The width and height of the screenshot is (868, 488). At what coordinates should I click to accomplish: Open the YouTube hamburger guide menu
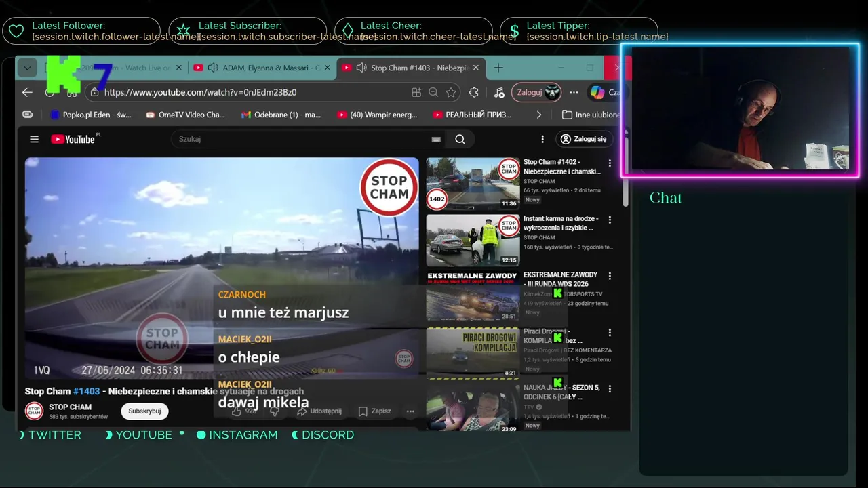coord(34,139)
